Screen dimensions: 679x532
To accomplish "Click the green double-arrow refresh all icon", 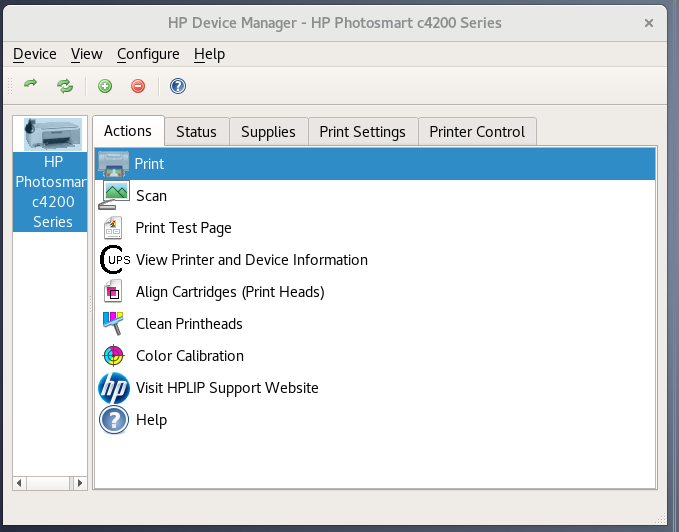I will pyautogui.click(x=65, y=86).
